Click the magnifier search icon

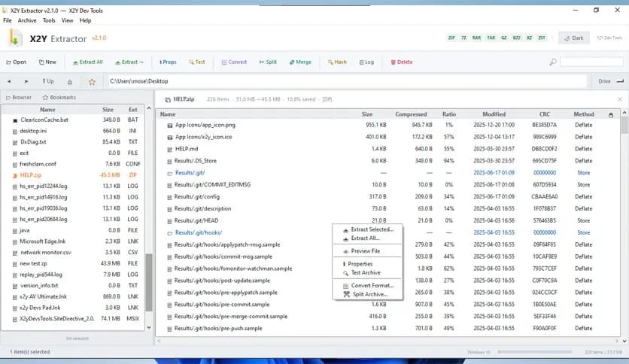coord(553,62)
